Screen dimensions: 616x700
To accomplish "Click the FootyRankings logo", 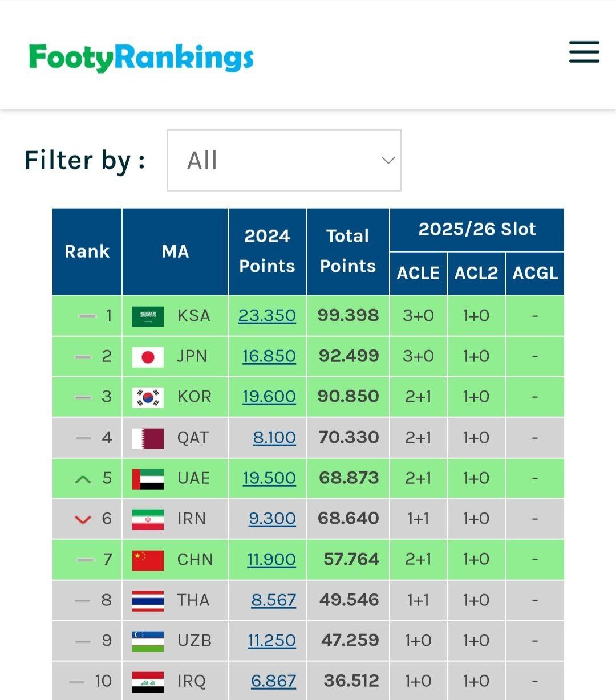I will (140, 56).
